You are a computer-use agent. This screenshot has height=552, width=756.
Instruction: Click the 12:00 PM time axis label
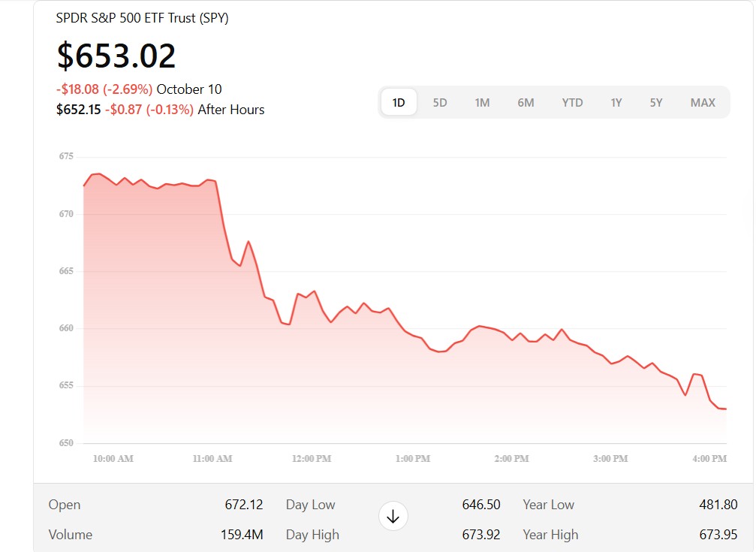point(312,458)
